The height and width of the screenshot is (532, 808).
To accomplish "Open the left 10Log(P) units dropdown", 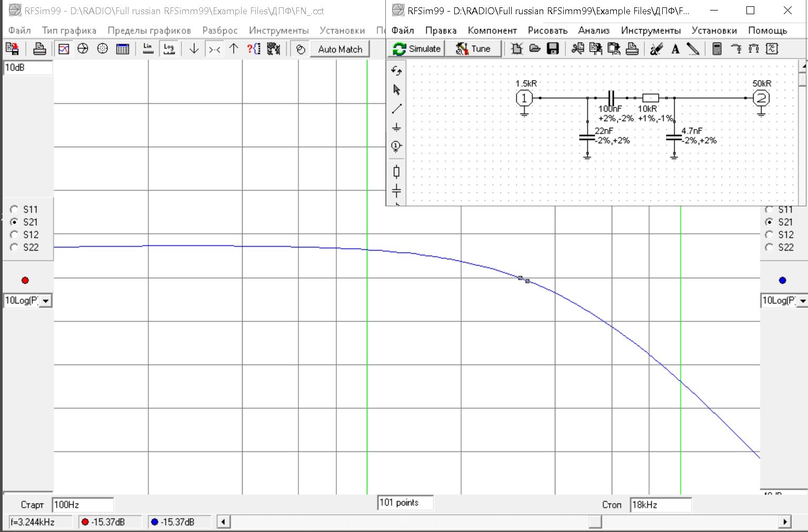I will (x=46, y=301).
